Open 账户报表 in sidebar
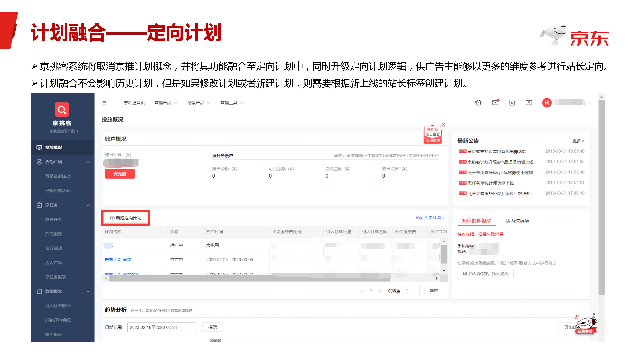Viewport: 644px width, 362px height. (53, 335)
